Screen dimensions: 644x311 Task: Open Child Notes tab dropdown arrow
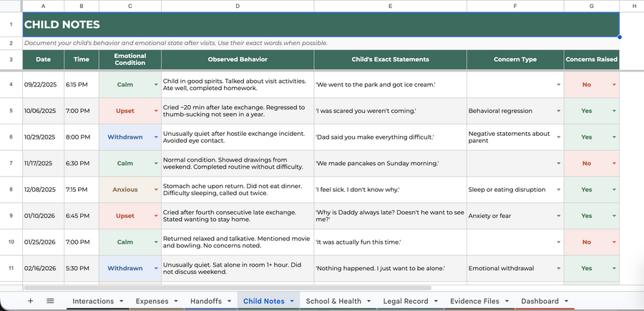click(x=292, y=301)
